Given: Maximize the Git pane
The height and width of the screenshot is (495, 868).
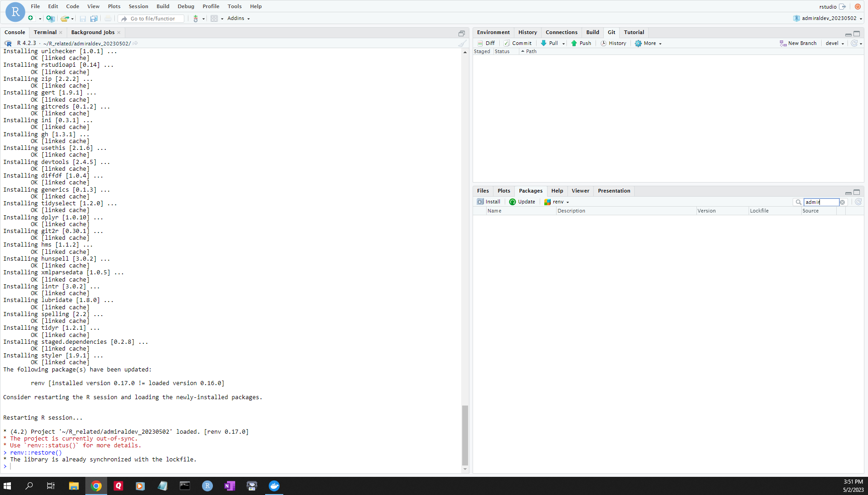Looking at the screenshot, I should click(857, 34).
